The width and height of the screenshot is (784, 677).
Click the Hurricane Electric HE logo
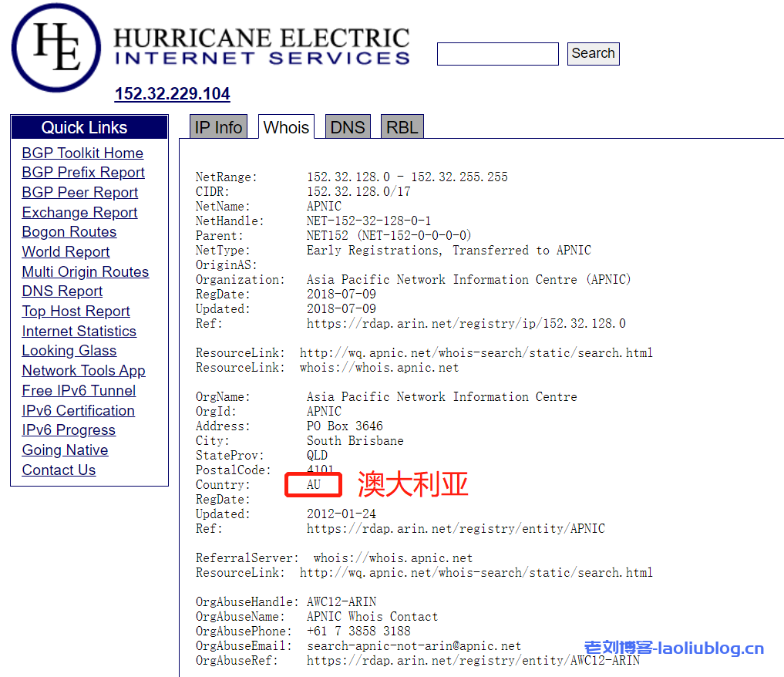56,48
